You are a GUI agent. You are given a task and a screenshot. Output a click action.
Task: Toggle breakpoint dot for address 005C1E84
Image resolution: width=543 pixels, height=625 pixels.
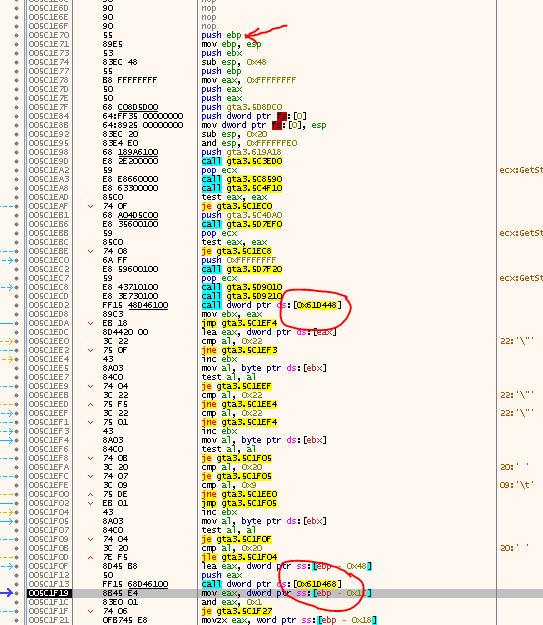(16, 116)
